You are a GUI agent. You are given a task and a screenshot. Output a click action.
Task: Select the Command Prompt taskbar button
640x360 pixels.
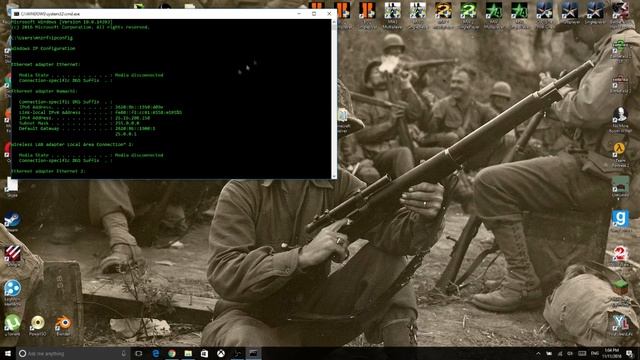pos(253,353)
